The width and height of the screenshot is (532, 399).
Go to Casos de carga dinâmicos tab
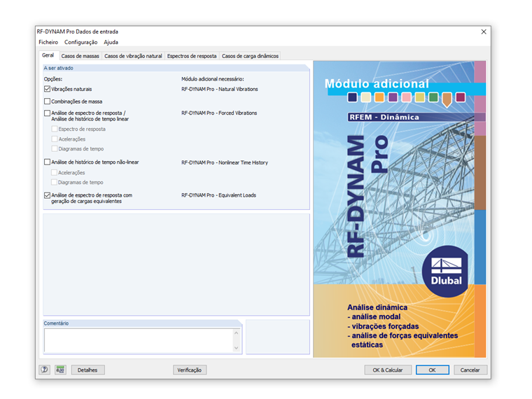250,56
